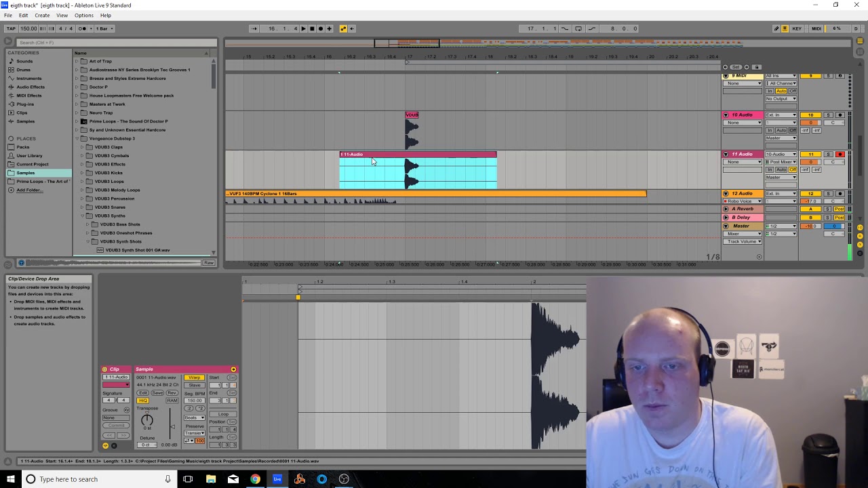Start Arrangement Record with the record button
Screen dimensions: 868x488
coord(321,28)
